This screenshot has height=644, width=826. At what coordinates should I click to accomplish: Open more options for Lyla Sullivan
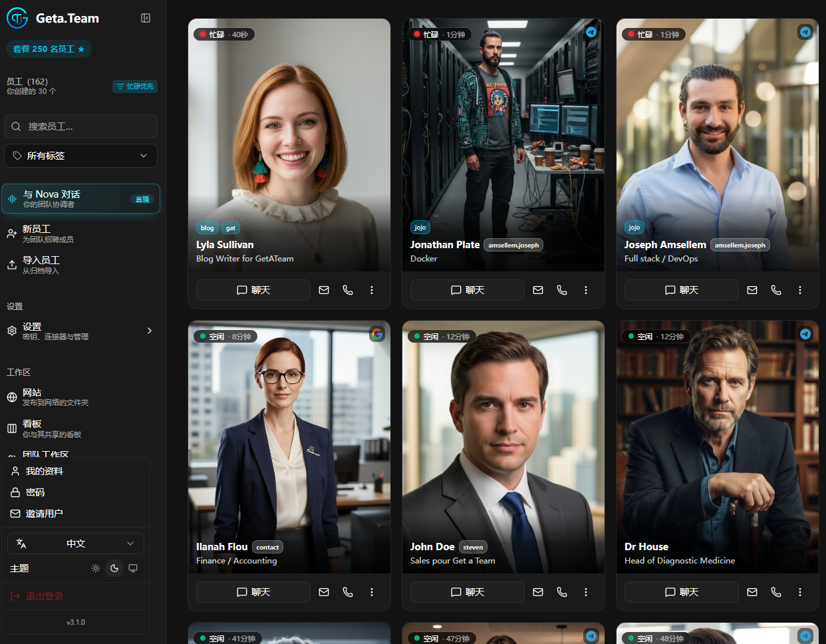372,290
